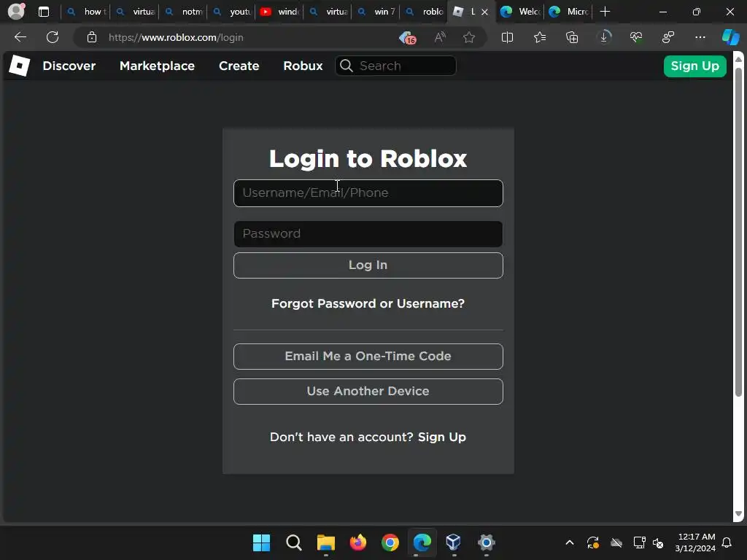
Task: Open the Edge share/workspaces icon
Action: [668, 37]
